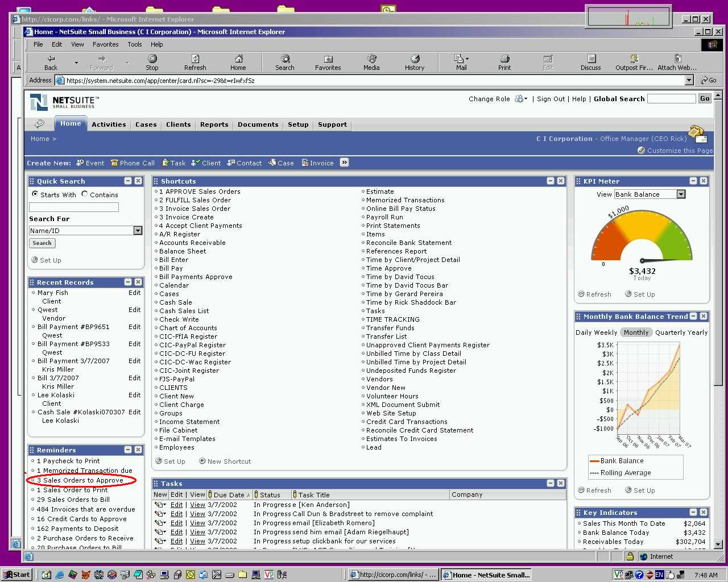Open the Reports tab

pos(214,124)
